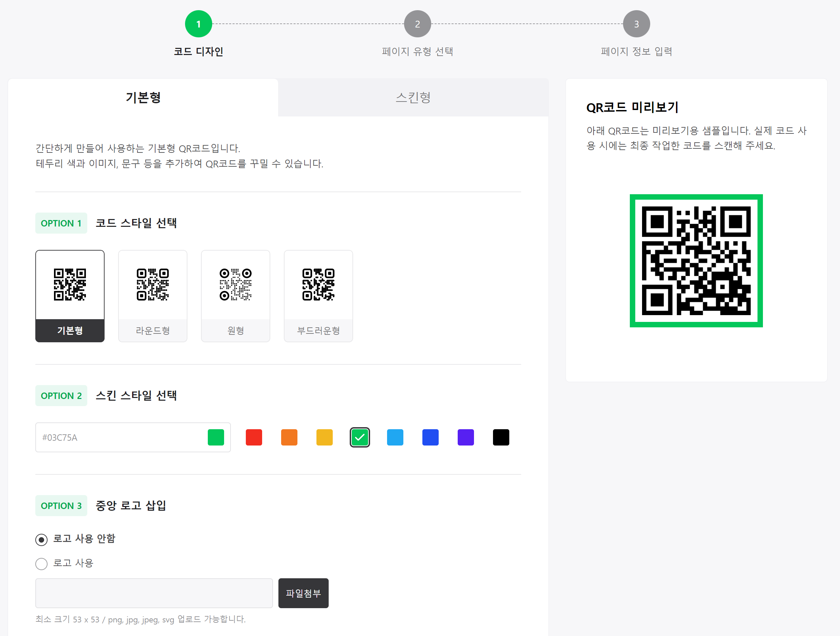Open the 기본형 tab
Viewport: 840px width, 636px height.
(x=143, y=97)
